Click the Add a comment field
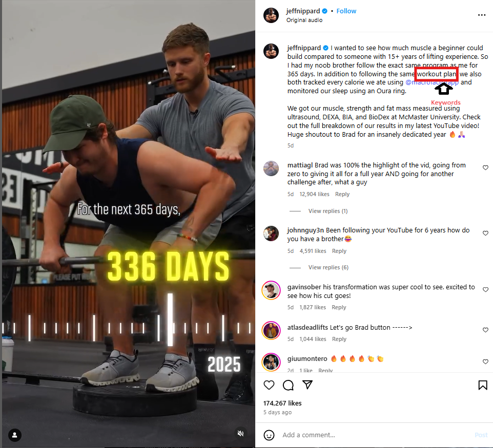This screenshot has width=493, height=448. [376, 435]
